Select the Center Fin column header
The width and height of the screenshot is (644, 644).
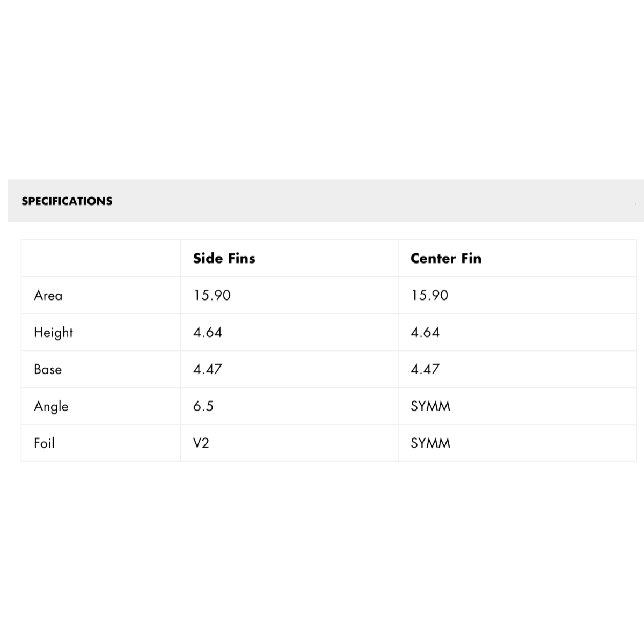(446, 258)
